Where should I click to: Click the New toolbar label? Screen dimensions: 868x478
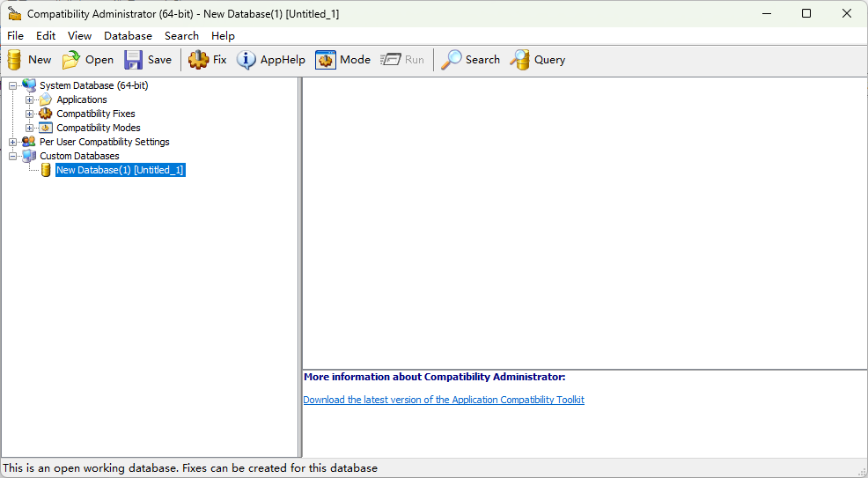point(40,60)
